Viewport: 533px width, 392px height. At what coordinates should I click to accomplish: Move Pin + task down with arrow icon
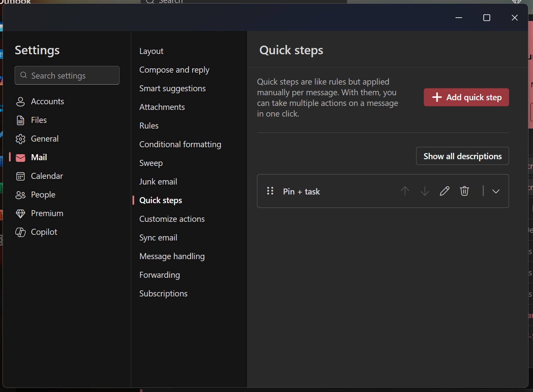coord(425,191)
